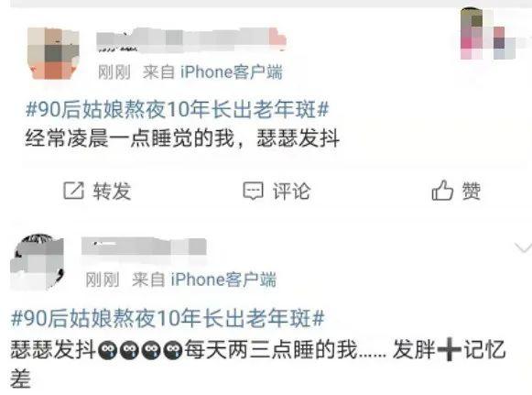Open the second poster's blurred username
The width and height of the screenshot is (532, 395).
click(144, 247)
